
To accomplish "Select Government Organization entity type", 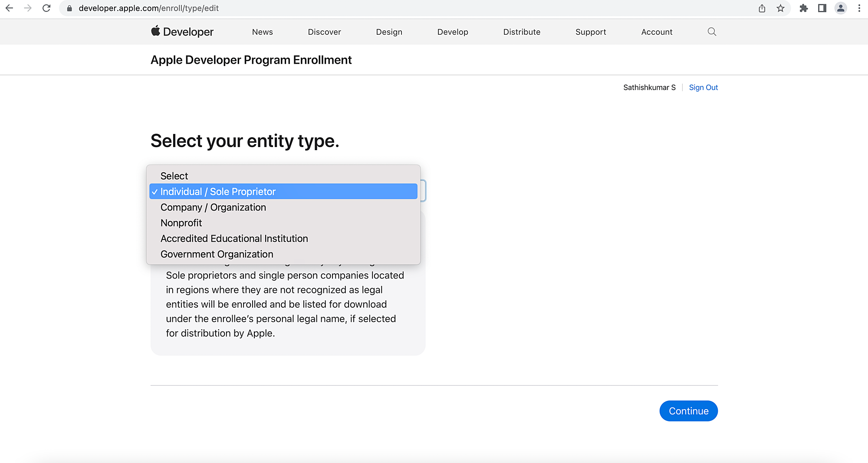I will 217,254.
